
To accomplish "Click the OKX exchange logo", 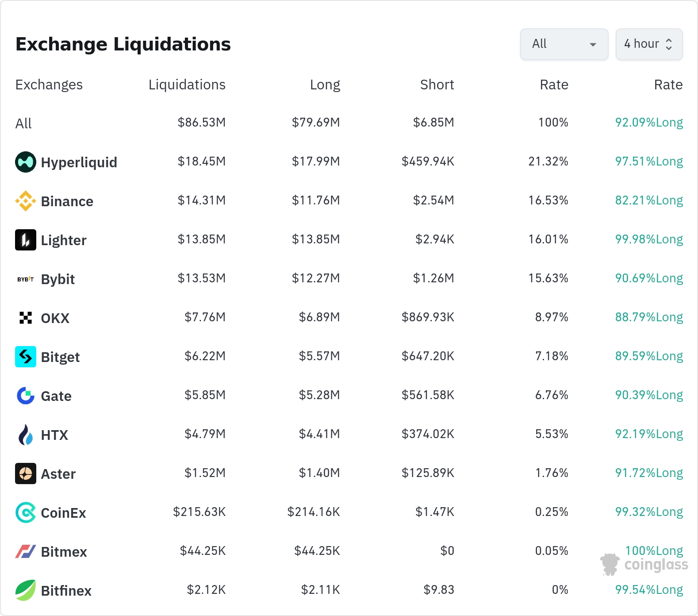I will tap(26, 318).
